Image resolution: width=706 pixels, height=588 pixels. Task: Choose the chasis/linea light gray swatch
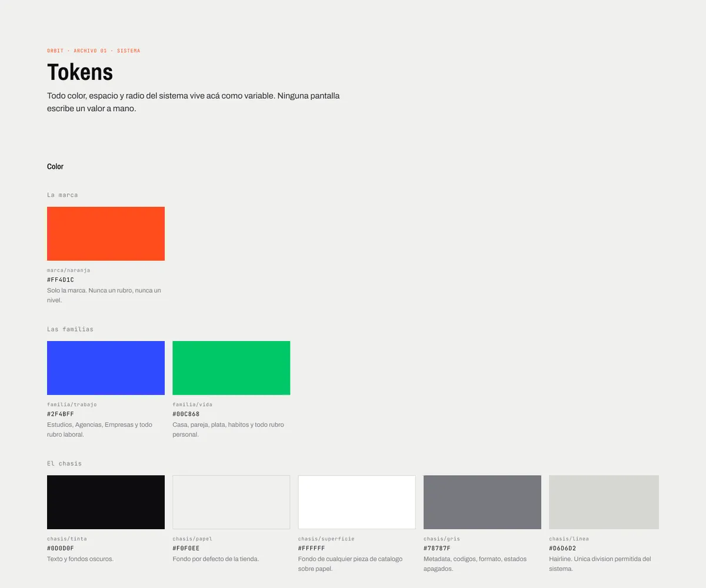(604, 502)
